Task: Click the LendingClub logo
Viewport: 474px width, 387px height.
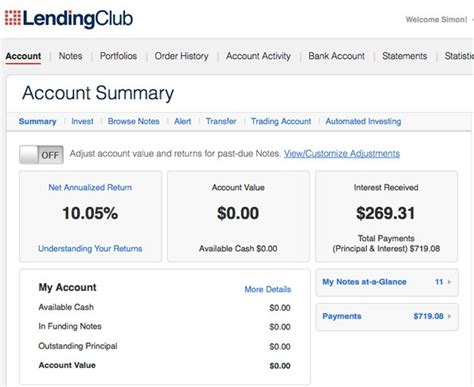Action: coord(69,18)
